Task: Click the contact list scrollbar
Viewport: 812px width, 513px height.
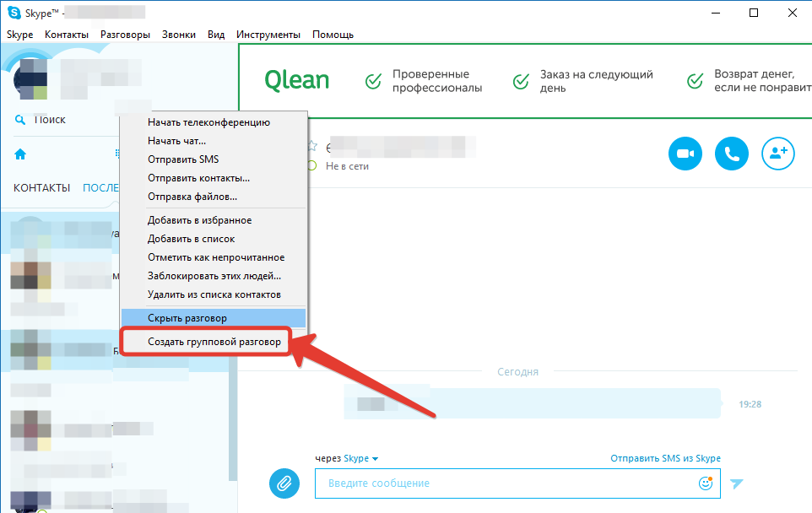Action: click(x=232, y=419)
